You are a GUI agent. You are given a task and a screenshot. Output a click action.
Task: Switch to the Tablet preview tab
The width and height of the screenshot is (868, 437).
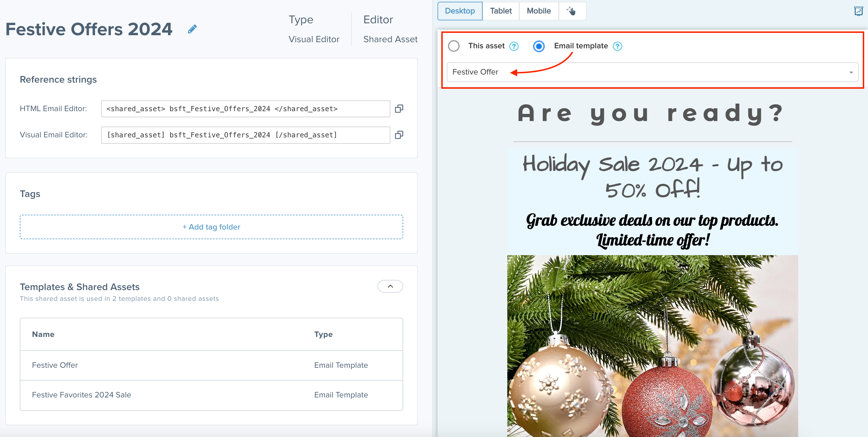501,11
